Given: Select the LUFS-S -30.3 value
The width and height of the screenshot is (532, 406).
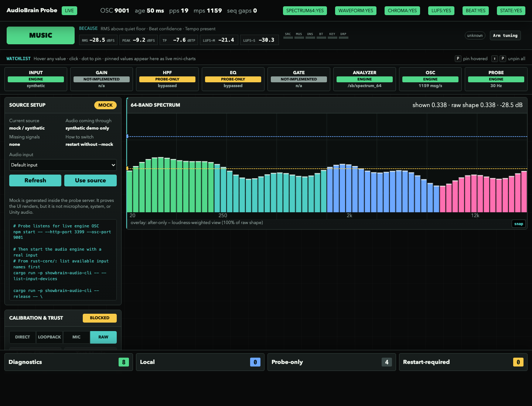Looking at the screenshot, I should (259, 40).
